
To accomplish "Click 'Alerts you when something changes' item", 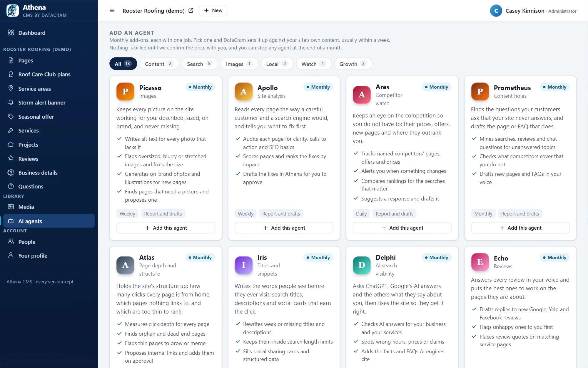I will (403, 171).
